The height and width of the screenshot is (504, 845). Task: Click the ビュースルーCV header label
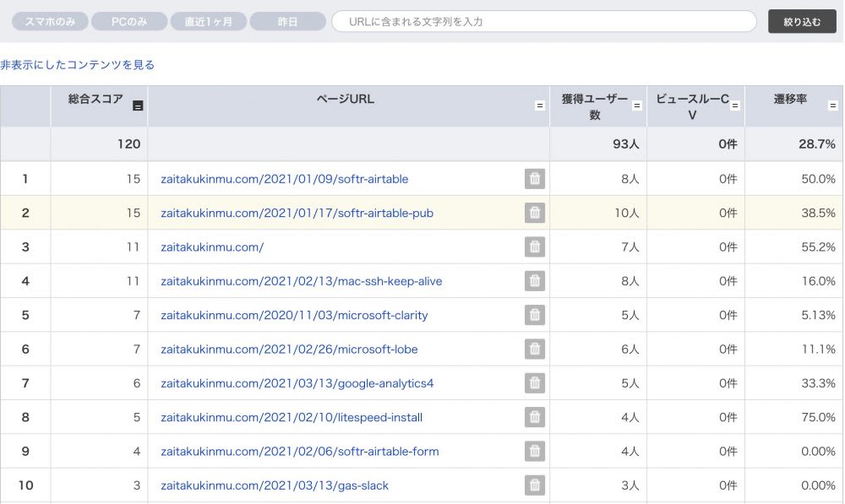point(692,106)
